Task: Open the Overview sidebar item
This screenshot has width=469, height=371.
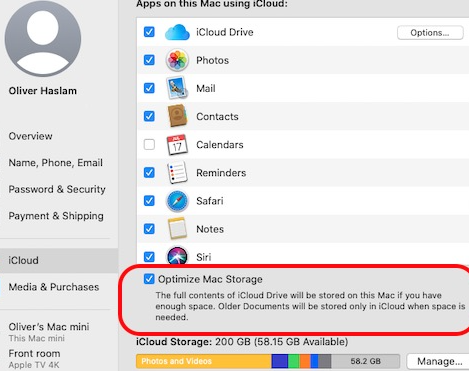Action: pyautogui.click(x=30, y=136)
